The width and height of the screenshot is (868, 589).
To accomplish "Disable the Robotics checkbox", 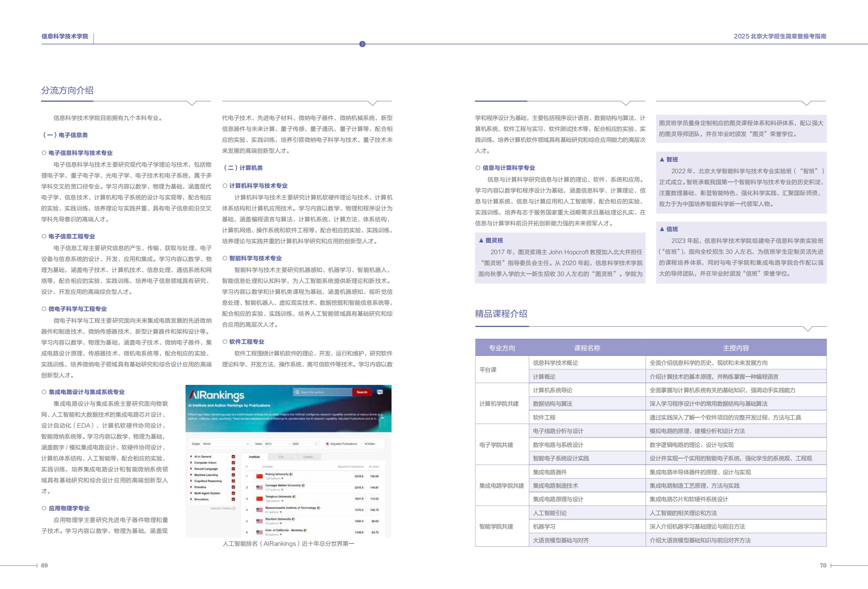I will (233, 487).
